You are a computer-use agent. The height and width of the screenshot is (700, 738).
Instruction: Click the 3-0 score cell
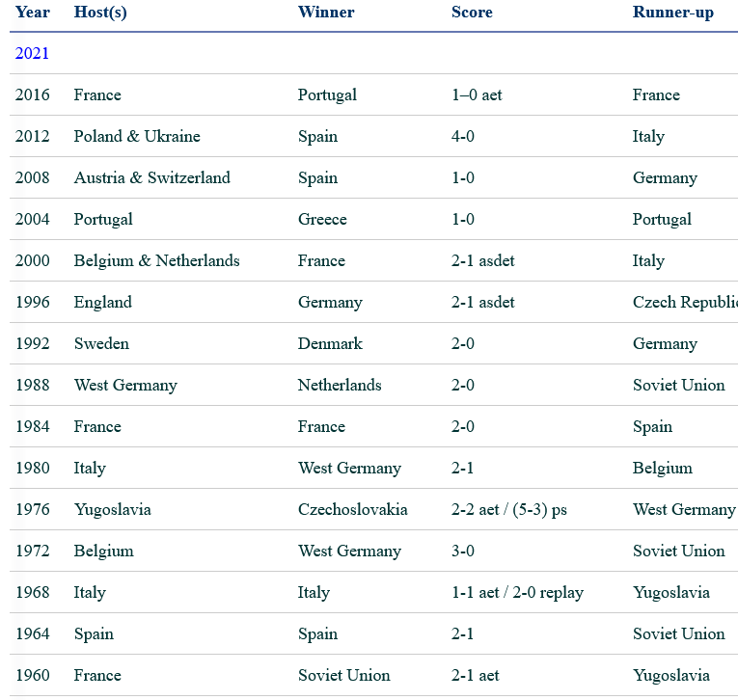coord(463,552)
